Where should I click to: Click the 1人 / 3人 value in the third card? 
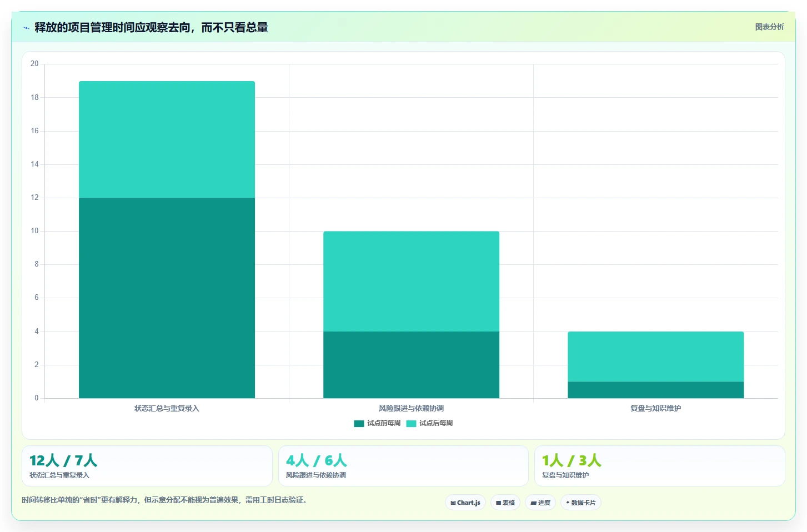point(572,460)
